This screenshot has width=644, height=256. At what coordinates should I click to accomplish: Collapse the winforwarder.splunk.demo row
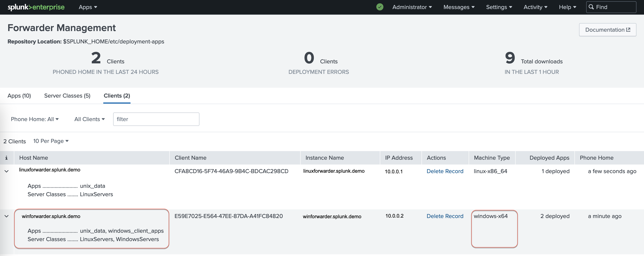coord(6,216)
